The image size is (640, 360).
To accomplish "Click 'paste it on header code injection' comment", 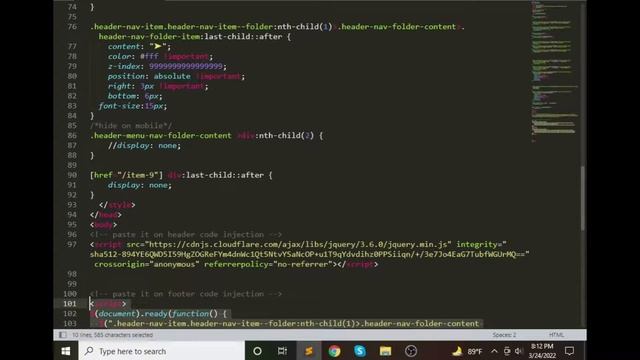I will click(188, 235).
